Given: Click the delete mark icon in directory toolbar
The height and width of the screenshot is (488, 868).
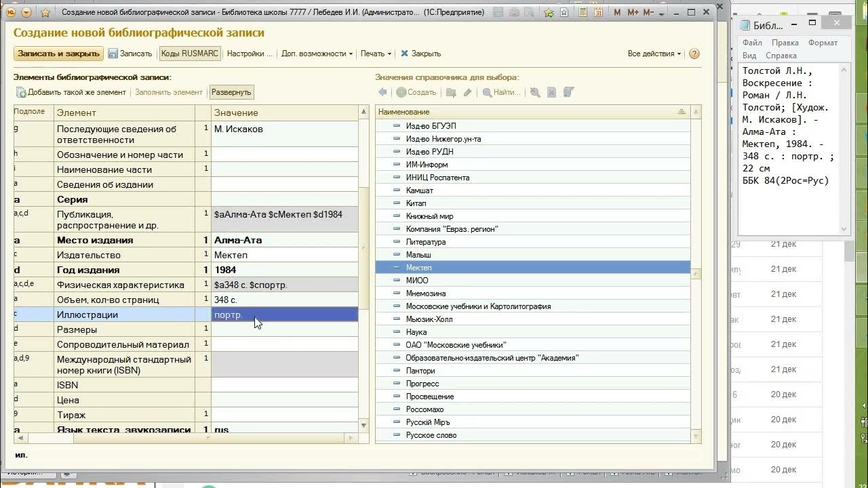Looking at the screenshot, I should (551, 92).
